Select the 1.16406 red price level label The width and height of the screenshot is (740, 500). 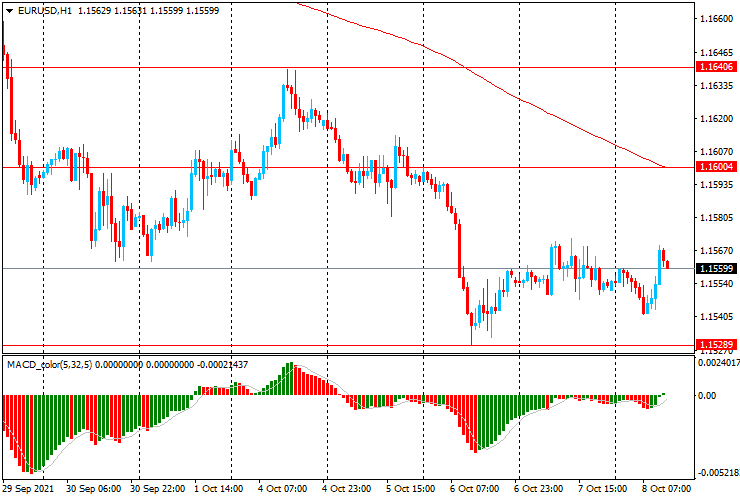coord(716,67)
